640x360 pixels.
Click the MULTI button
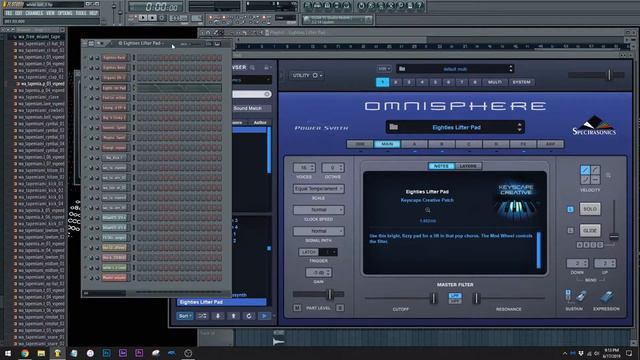pos(495,82)
